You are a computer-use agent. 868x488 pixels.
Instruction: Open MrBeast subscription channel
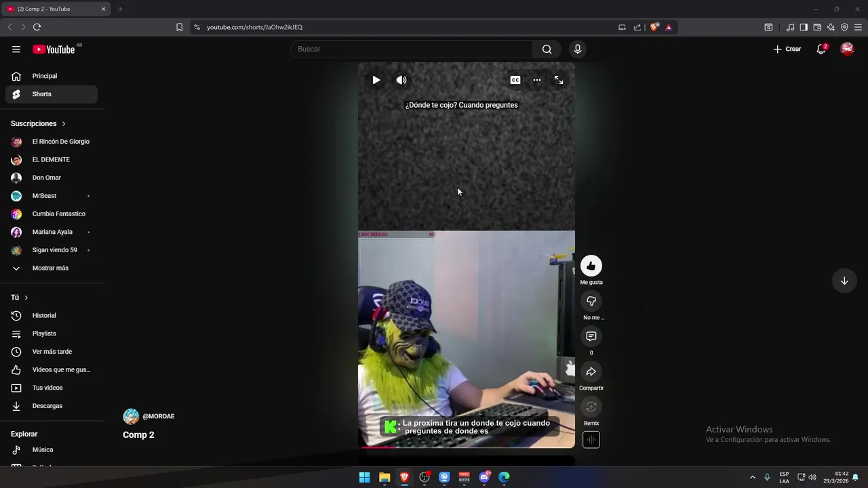click(52, 196)
